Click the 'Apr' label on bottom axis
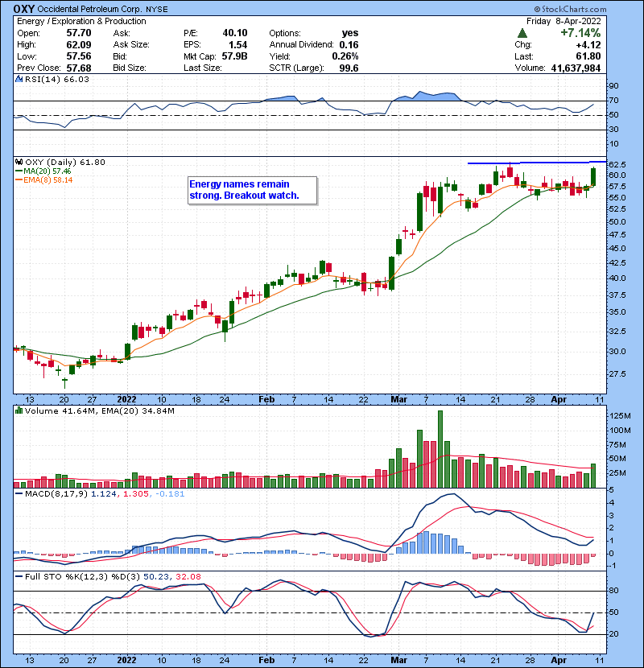This screenshot has width=644, height=668. tap(559, 660)
